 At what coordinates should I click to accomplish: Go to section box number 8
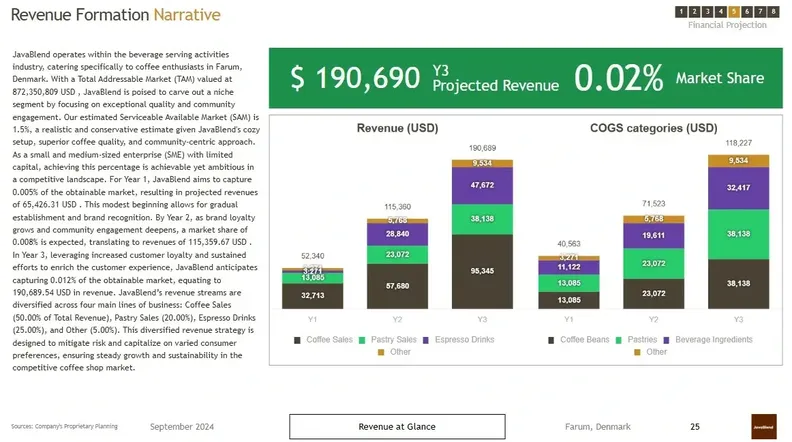pos(773,12)
